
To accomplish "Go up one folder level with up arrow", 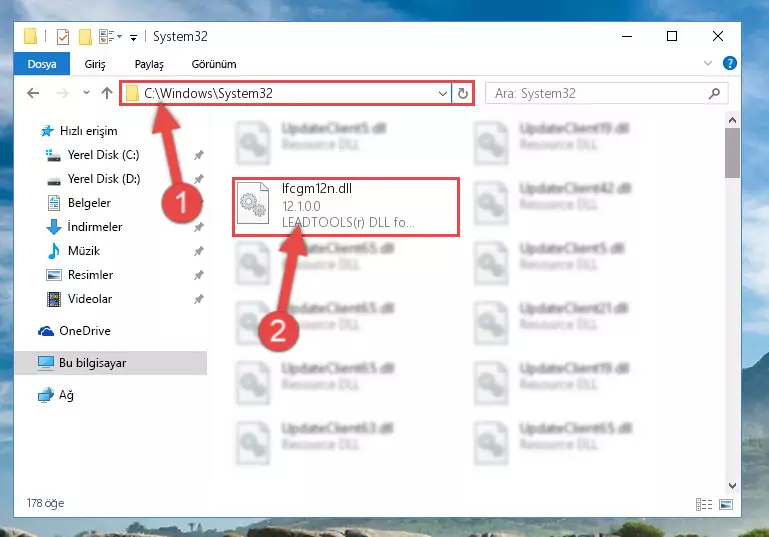I will coord(107,93).
